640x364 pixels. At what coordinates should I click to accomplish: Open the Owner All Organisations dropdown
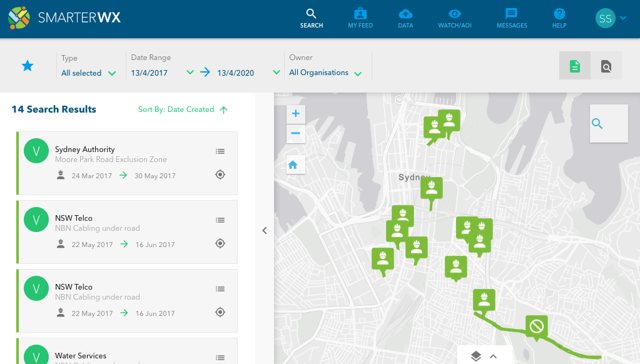pos(325,73)
